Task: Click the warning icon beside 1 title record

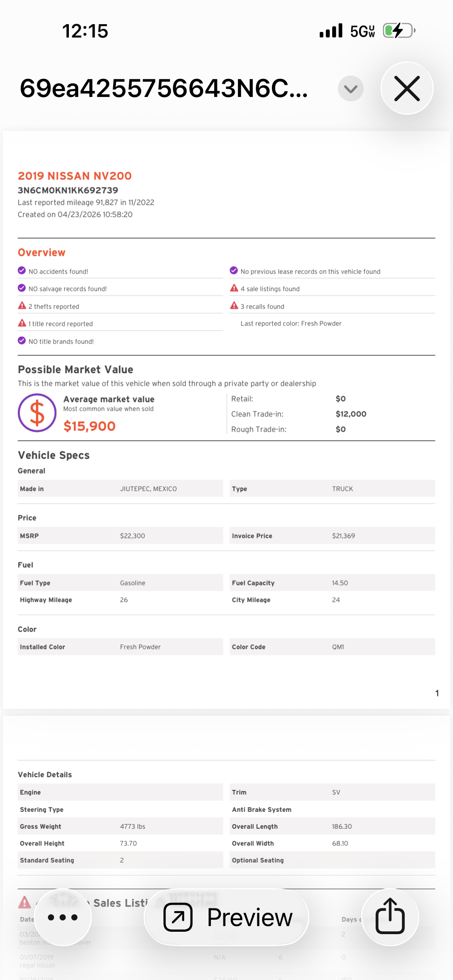Action: click(x=22, y=323)
